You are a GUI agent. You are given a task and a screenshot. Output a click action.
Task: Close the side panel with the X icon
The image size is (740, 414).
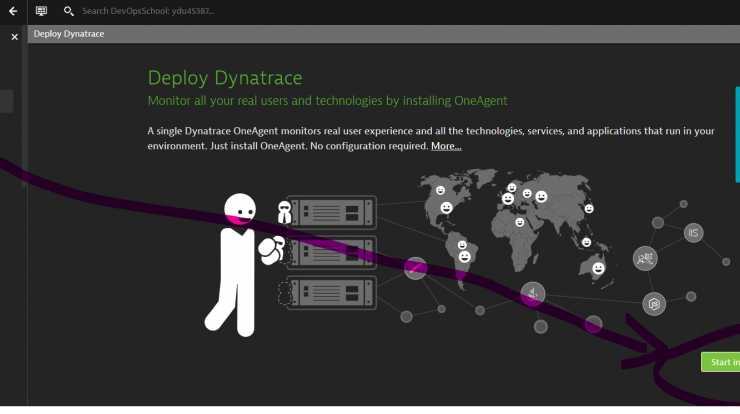(15, 37)
